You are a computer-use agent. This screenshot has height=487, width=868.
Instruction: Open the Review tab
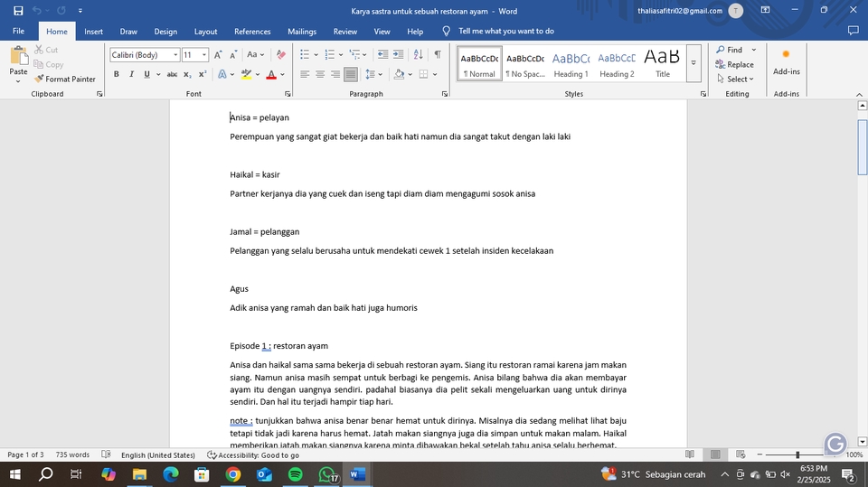click(344, 32)
